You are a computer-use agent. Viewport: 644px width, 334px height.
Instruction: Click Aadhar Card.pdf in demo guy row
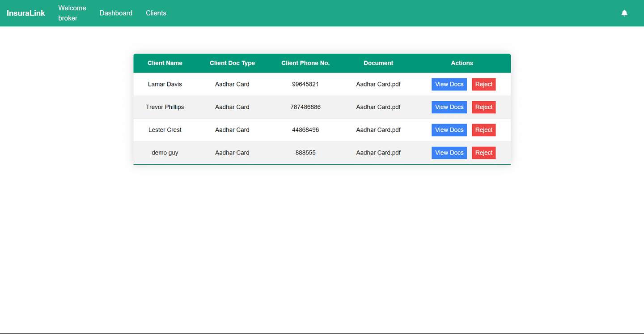(x=378, y=153)
